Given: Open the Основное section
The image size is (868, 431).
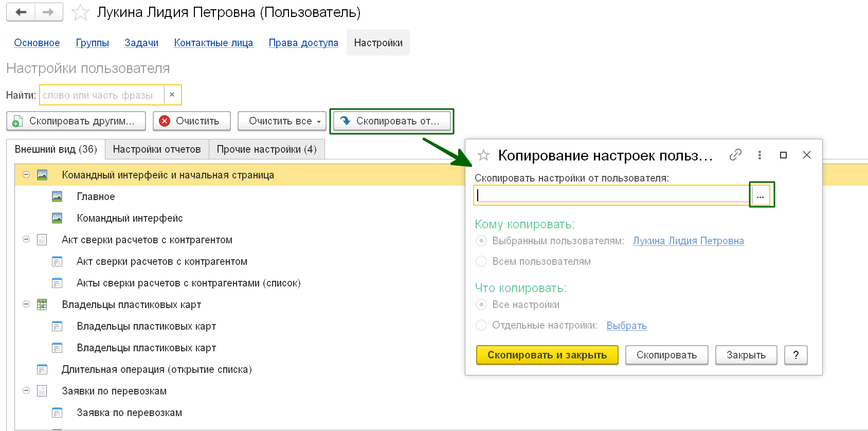Looking at the screenshot, I should pos(37,43).
